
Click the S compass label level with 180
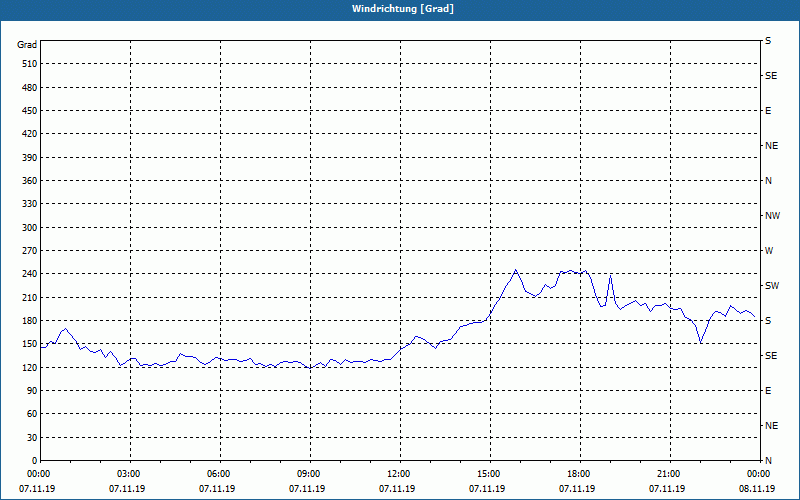tap(768, 321)
